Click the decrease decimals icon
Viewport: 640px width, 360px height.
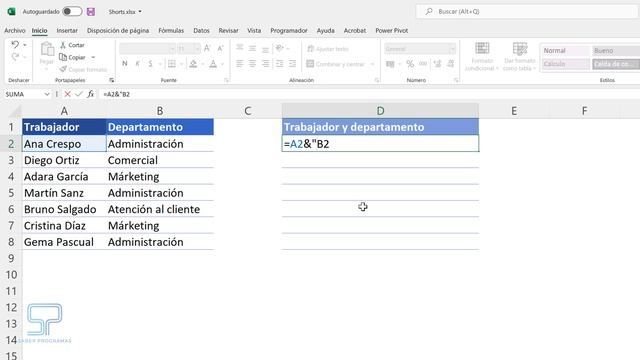pos(451,64)
